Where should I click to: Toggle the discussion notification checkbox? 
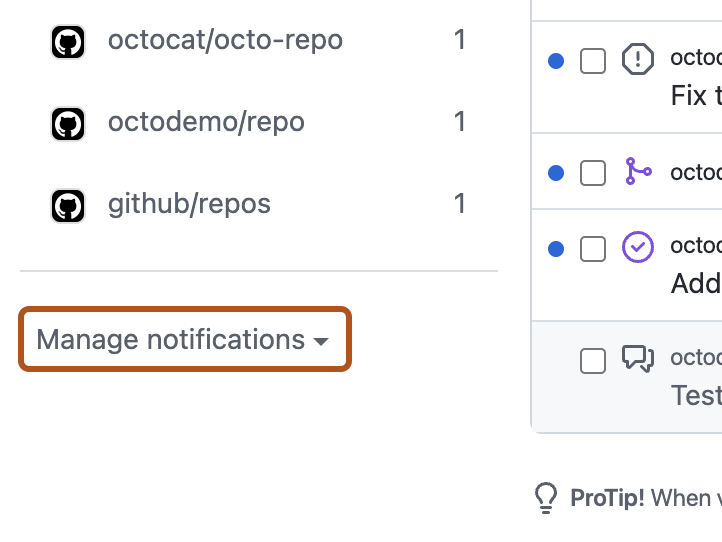point(593,361)
